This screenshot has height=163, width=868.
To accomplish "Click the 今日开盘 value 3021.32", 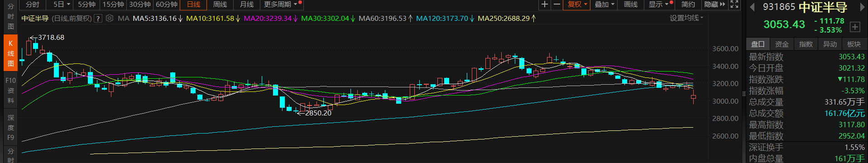I will (851, 68).
